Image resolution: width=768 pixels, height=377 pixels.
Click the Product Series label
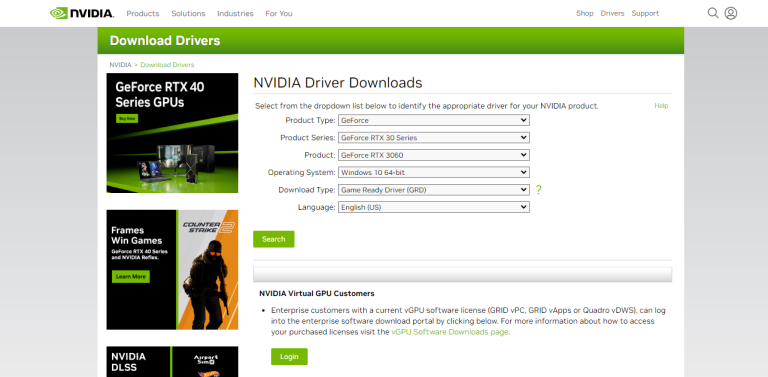308,138
